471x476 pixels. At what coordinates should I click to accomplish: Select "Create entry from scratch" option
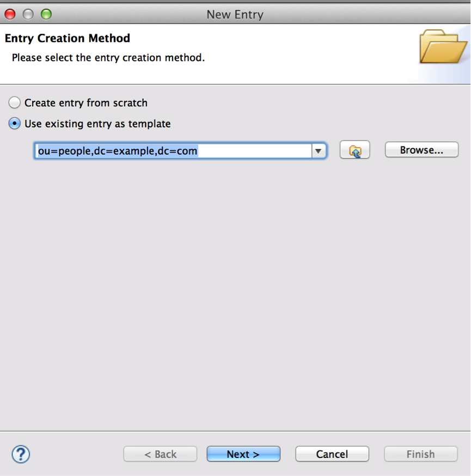[14, 102]
